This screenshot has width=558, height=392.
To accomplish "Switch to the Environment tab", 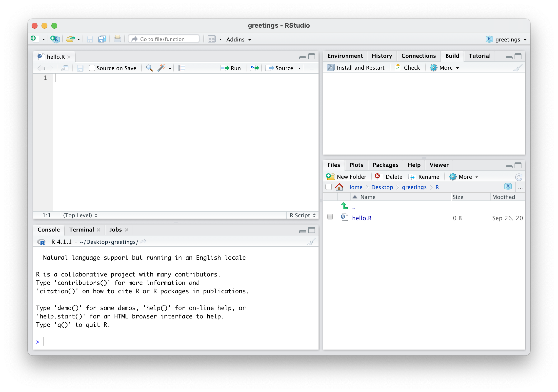I will click(x=345, y=56).
